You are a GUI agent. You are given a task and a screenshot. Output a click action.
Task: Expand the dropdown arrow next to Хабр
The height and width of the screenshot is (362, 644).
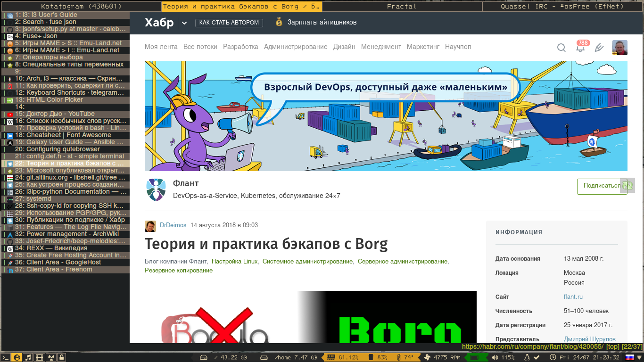184,23
